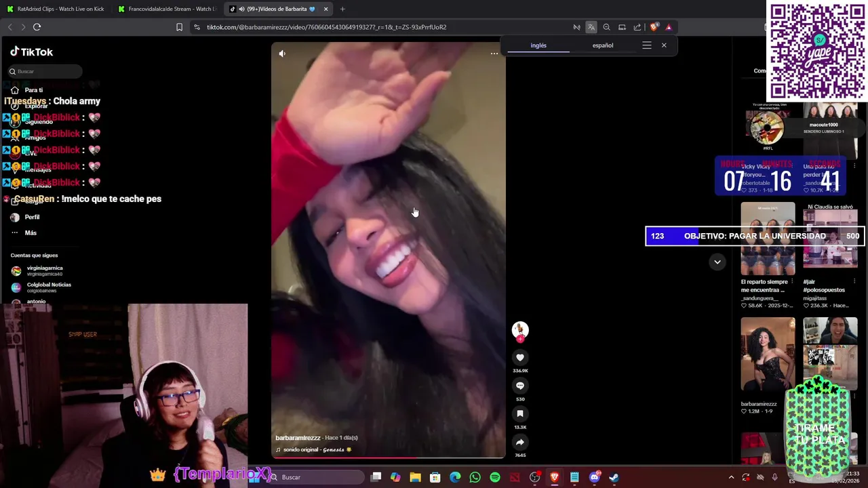Bookmark this page in address bar
868x488 pixels.
click(179, 27)
